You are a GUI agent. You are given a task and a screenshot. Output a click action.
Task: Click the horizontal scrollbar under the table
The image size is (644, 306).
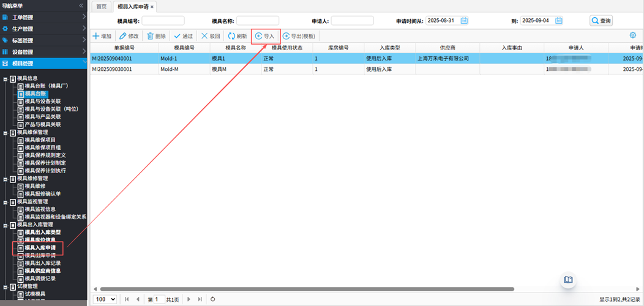306,289
